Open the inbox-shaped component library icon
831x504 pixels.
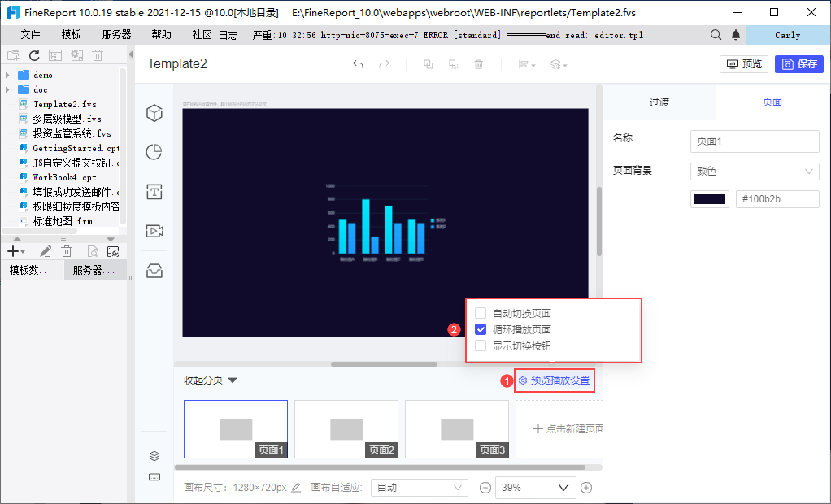154,271
